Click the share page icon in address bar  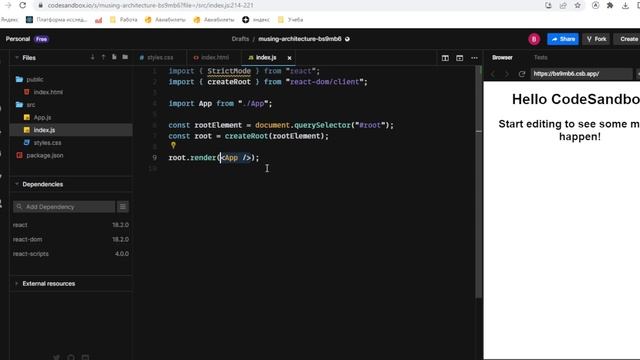[563, 5]
